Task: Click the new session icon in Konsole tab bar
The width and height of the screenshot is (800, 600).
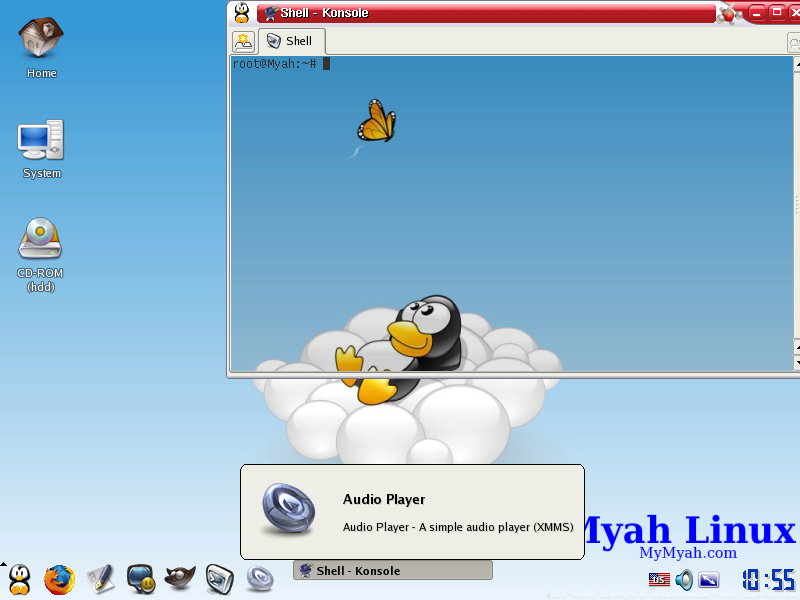Action: (243, 41)
